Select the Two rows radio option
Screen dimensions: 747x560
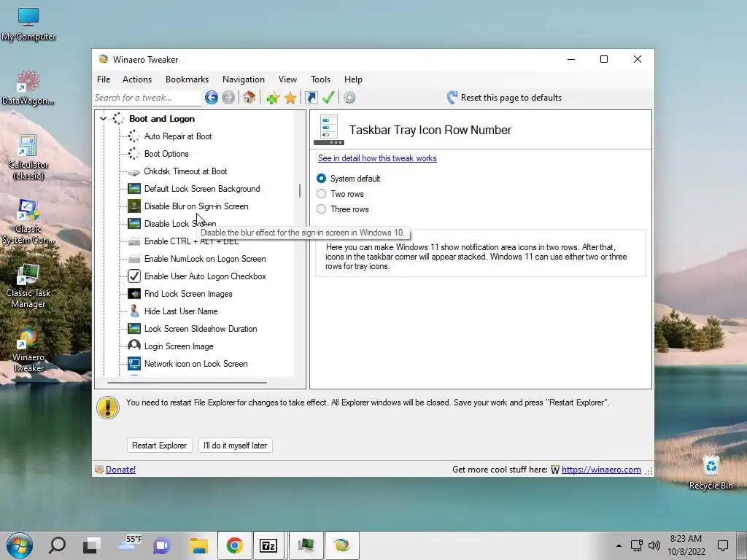tap(322, 194)
